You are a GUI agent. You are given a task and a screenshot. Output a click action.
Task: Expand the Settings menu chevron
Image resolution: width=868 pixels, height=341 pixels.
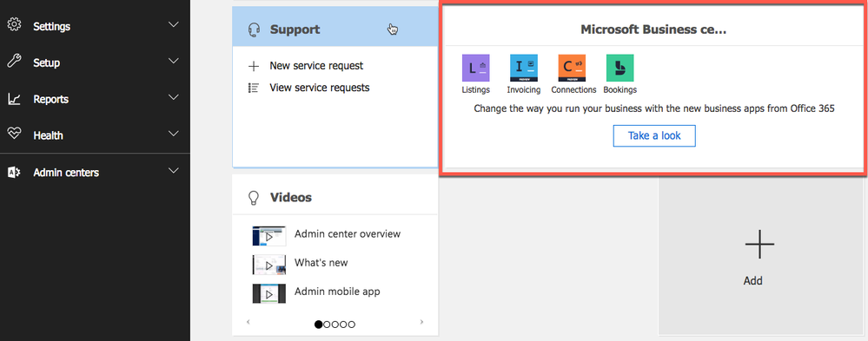(174, 25)
